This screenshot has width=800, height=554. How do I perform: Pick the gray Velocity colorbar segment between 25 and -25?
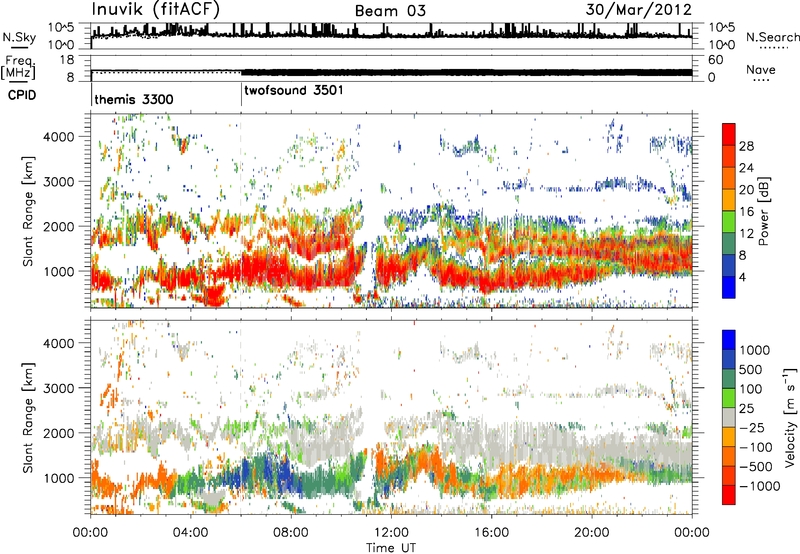[729, 417]
